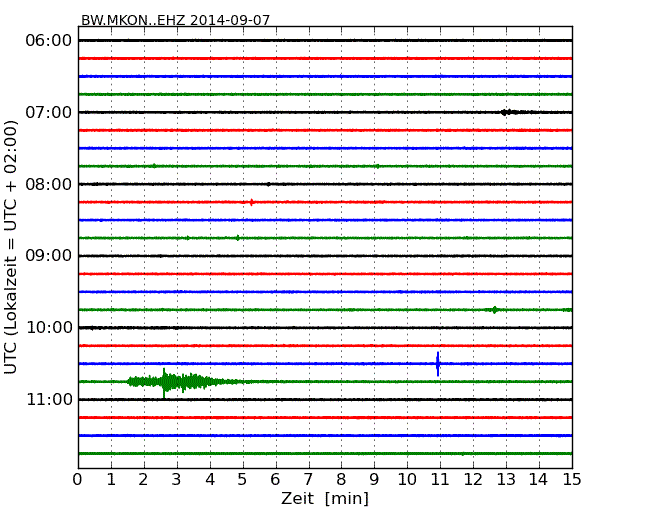This screenshot has height=520, width=650.
Task: Click the flat black trace at 06:00
Action: click(325, 40)
